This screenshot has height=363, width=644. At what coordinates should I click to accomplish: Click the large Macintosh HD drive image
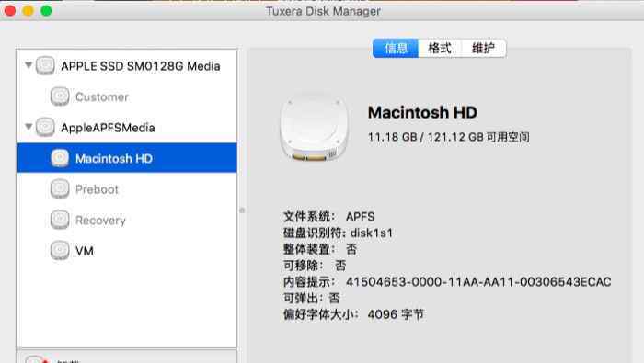[315, 128]
